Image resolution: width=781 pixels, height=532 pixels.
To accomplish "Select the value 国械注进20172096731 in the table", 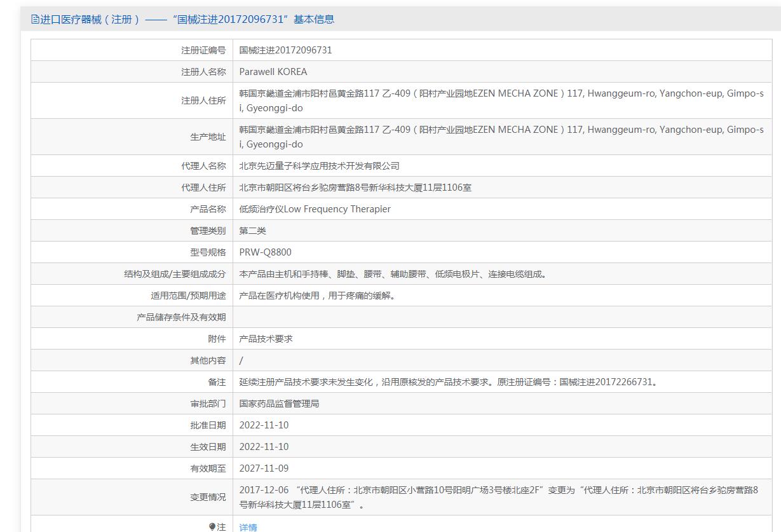I will point(285,50).
